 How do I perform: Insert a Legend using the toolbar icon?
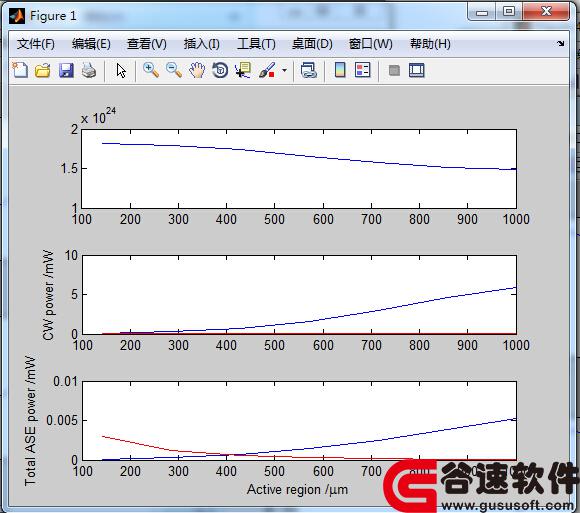coord(362,70)
